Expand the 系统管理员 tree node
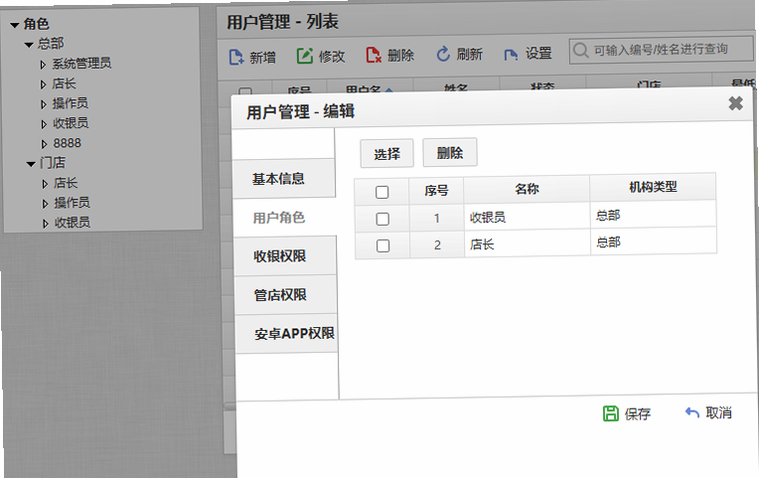This screenshot has height=478, width=759. (43, 64)
